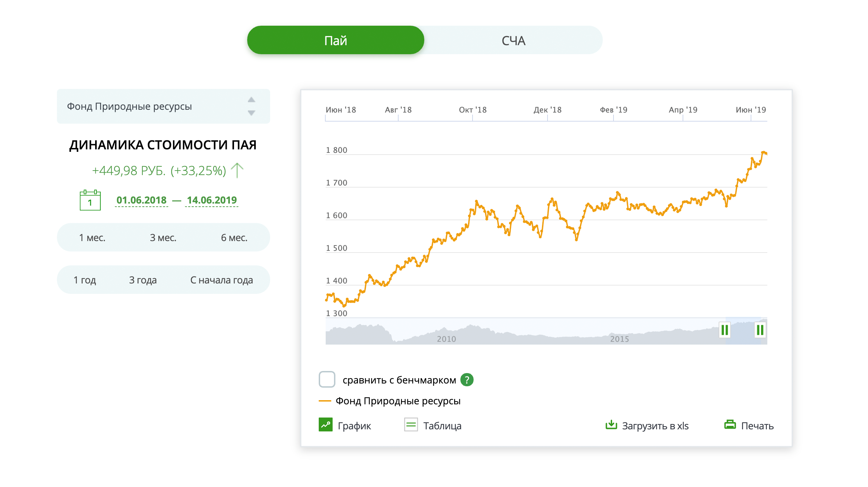The width and height of the screenshot is (868, 487).
Task: Select the Таблица table view icon
Action: pyautogui.click(x=411, y=424)
